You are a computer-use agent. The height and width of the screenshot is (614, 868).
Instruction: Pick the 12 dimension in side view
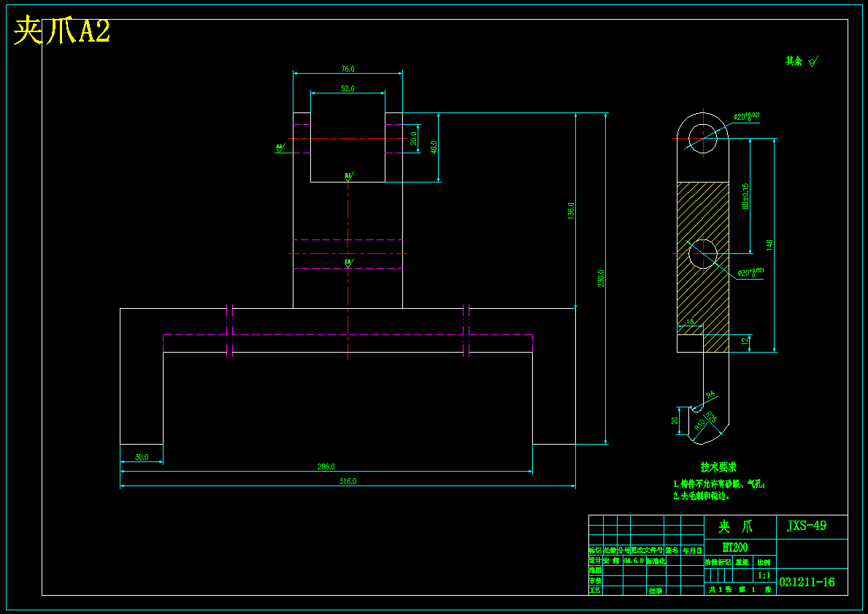745,342
